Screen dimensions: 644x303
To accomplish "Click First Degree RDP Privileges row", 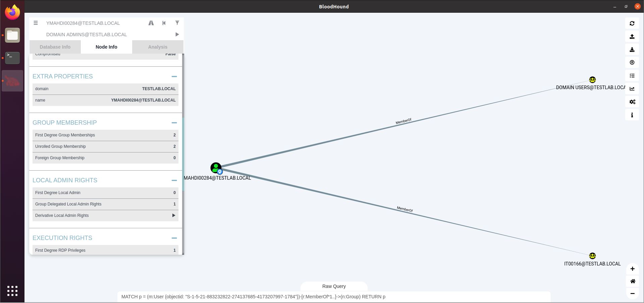I will [105, 250].
